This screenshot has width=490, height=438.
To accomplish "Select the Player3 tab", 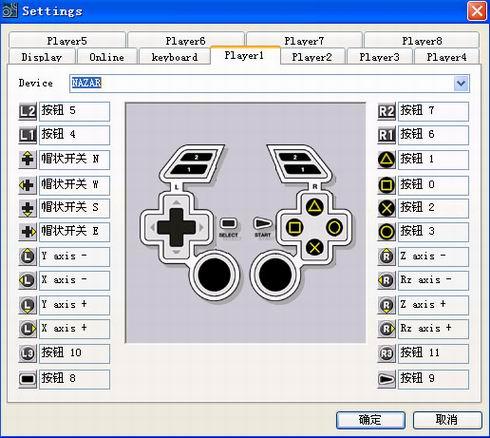I will point(379,57).
